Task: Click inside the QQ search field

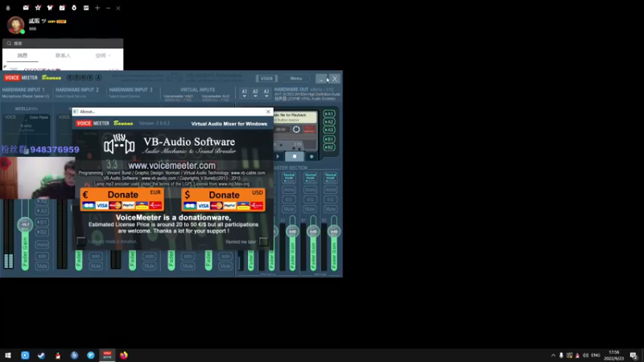Action: pos(63,43)
